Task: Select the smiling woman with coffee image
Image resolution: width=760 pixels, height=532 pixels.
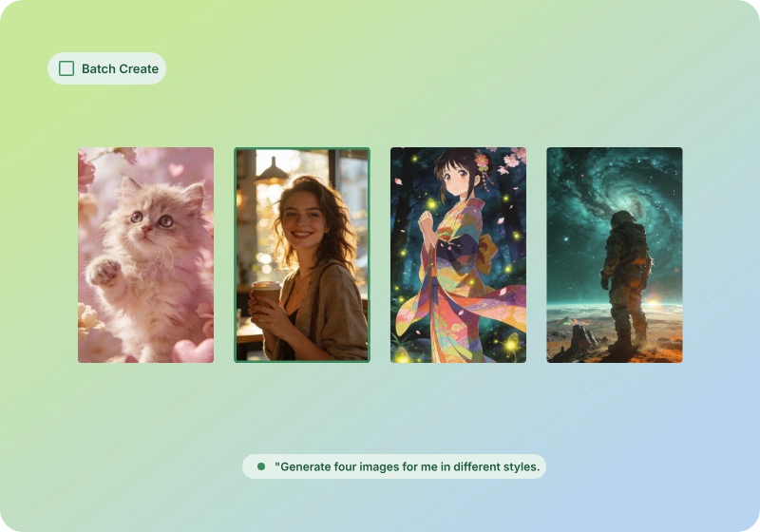Action: [302, 255]
